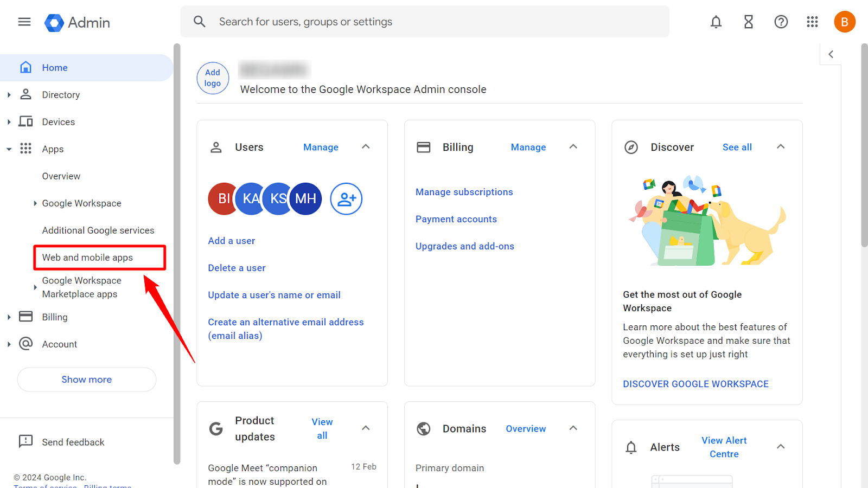Click the Account at-sign icon
Screen dimensions: 868x488
pyautogui.click(x=25, y=343)
